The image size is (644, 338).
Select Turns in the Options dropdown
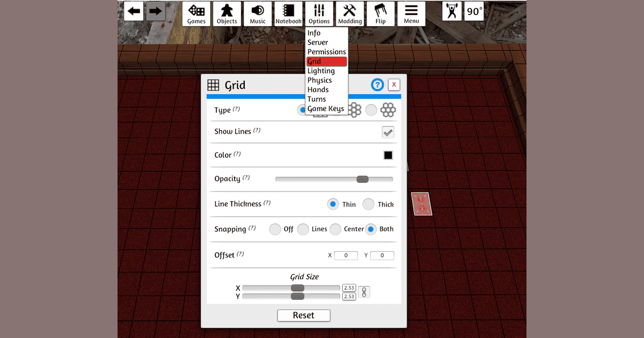(x=317, y=99)
